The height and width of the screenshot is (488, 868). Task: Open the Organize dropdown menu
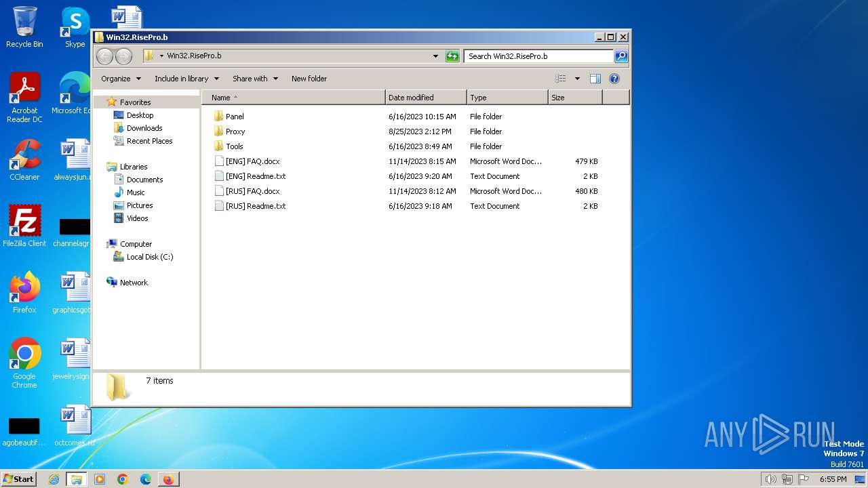121,79
